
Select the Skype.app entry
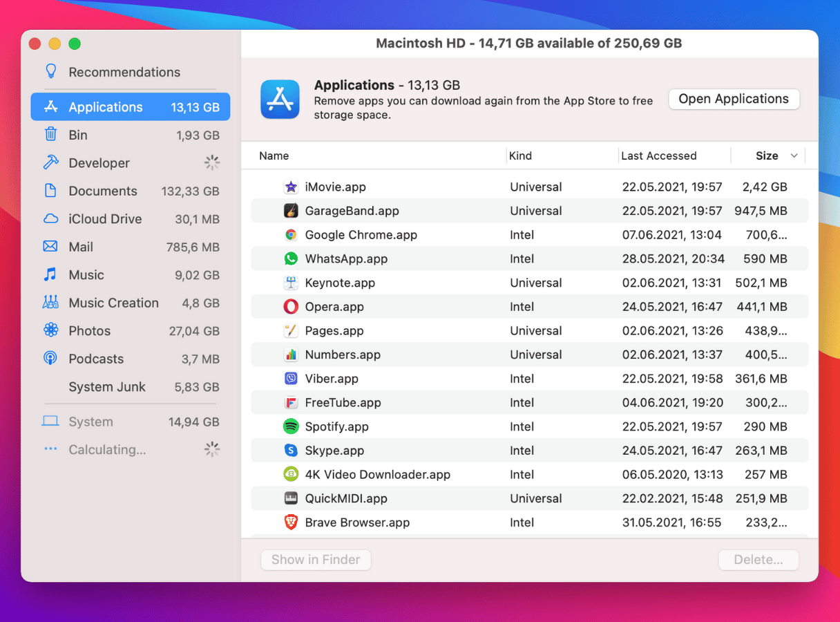click(334, 451)
